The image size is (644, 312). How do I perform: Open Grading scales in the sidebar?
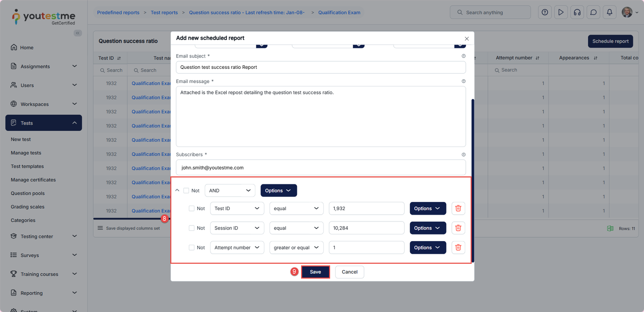(x=28, y=207)
